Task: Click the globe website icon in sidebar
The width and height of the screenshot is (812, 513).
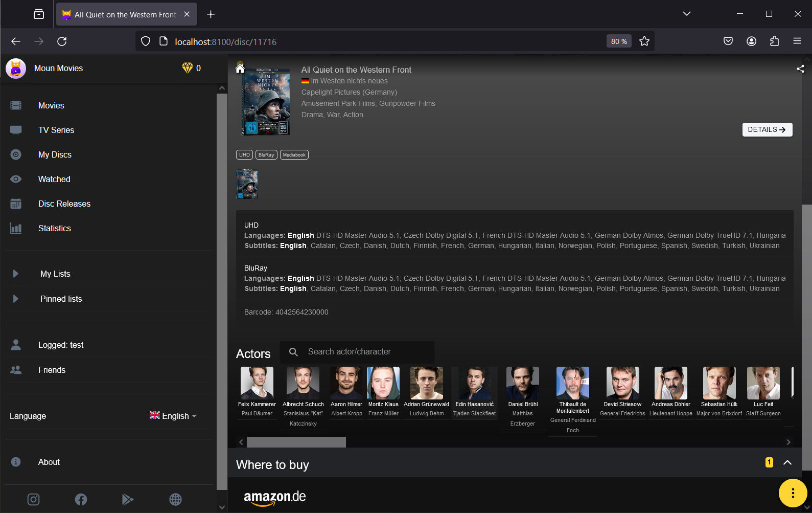Action: point(175,499)
